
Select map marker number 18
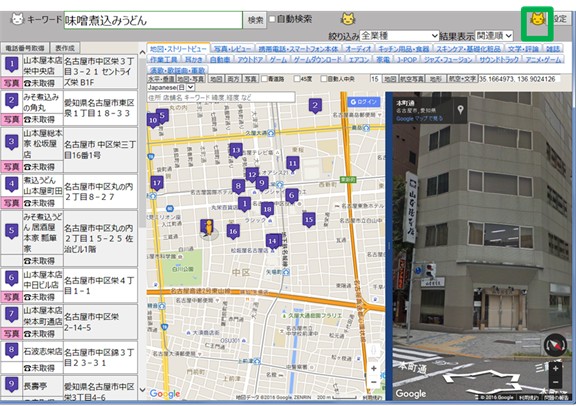[x=267, y=210]
